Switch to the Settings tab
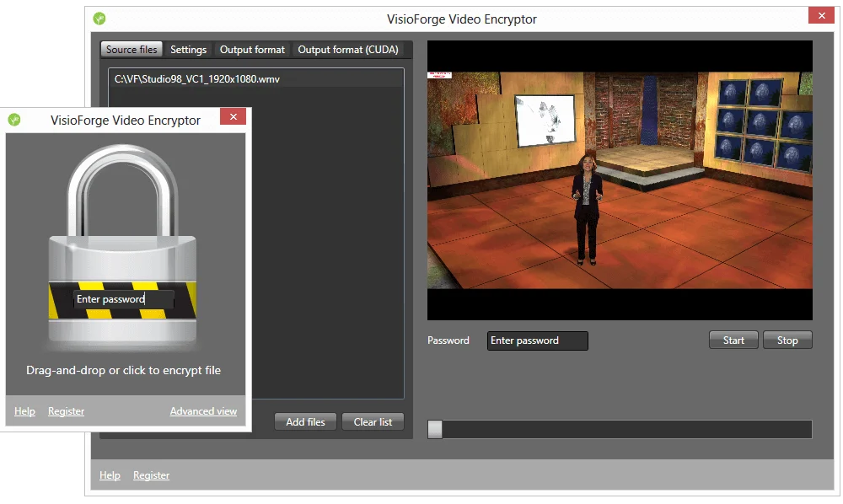843x504 pixels. pyautogui.click(x=187, y=49)
